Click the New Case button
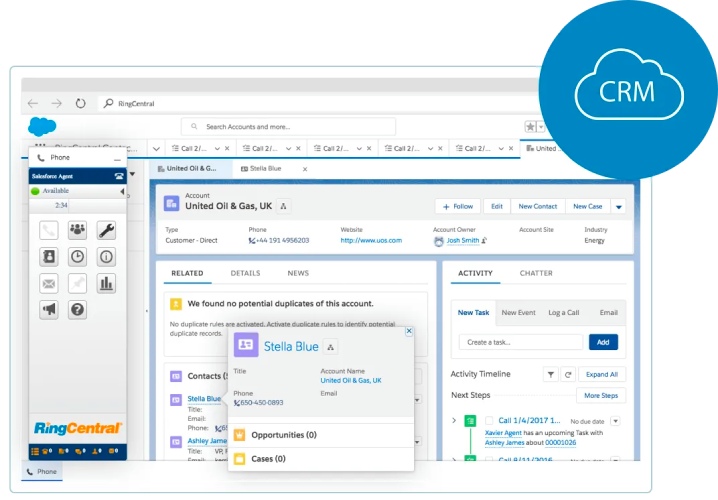 coord(587,207)
